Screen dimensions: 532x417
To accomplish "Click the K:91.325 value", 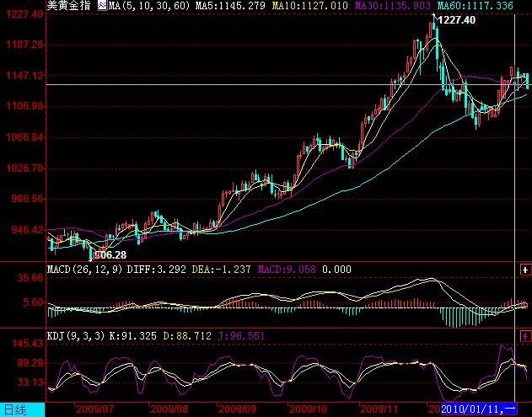I will click(132, 336).
